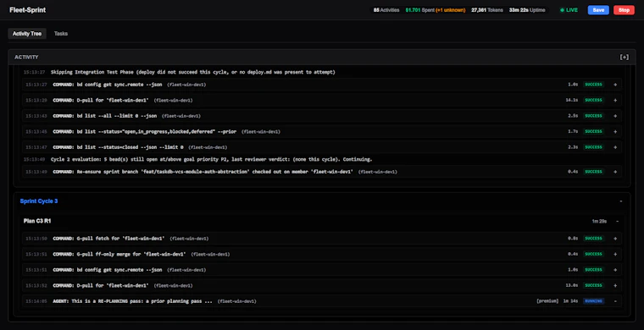Click the LIVE status indicator

coord(569,10)
